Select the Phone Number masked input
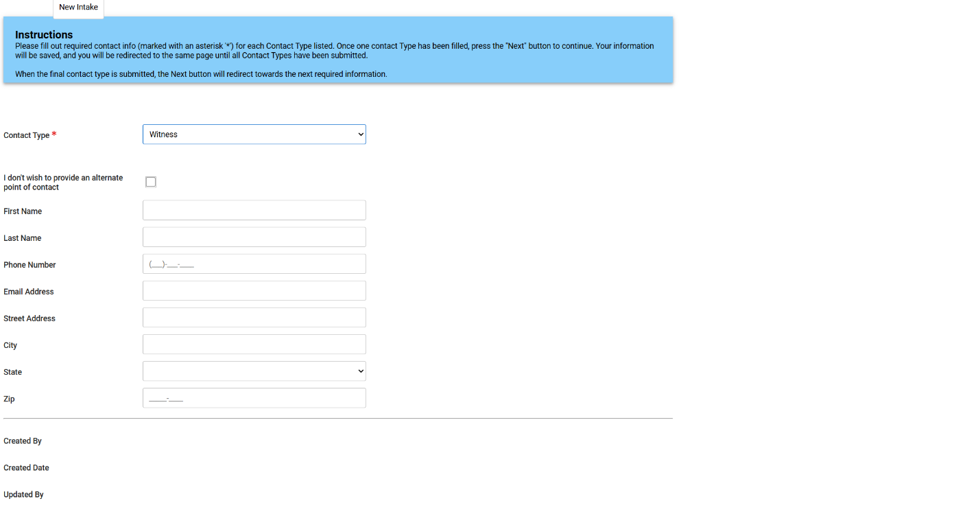Screen dimensions: 980x512 [254, 264]
